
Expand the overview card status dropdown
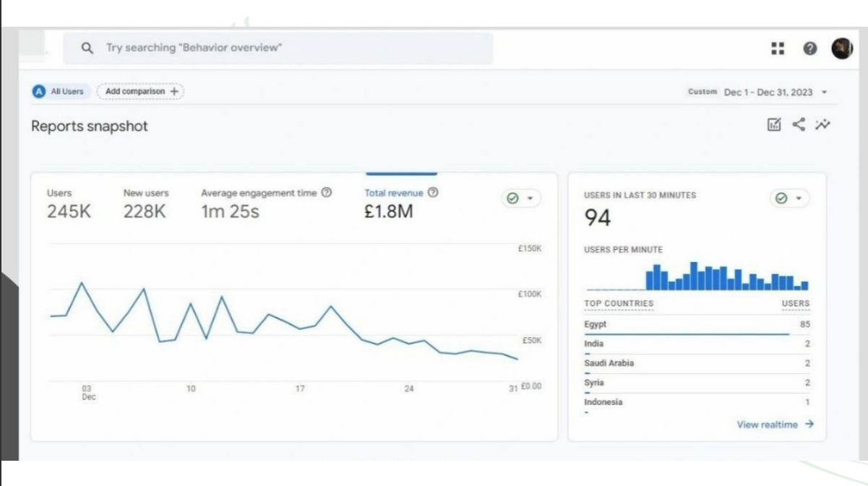pos(520,199)
